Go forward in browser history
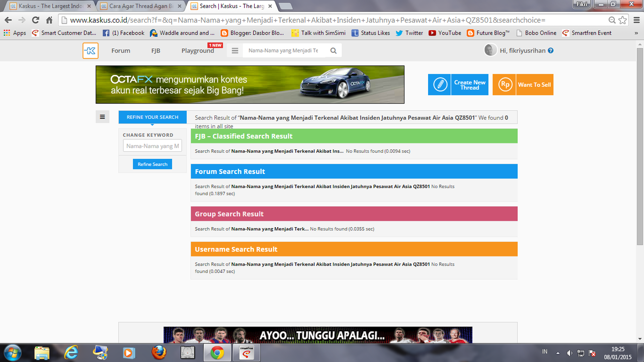The image size is (644, 362). 22,20
